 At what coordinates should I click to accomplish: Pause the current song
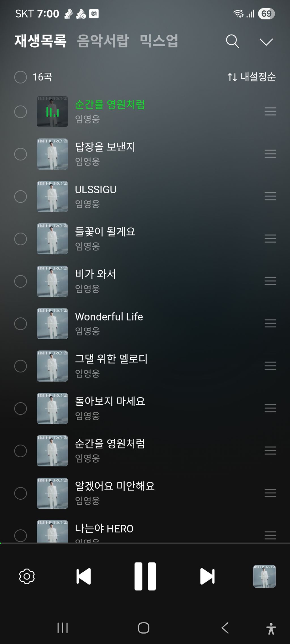click(x=145, y=576)
